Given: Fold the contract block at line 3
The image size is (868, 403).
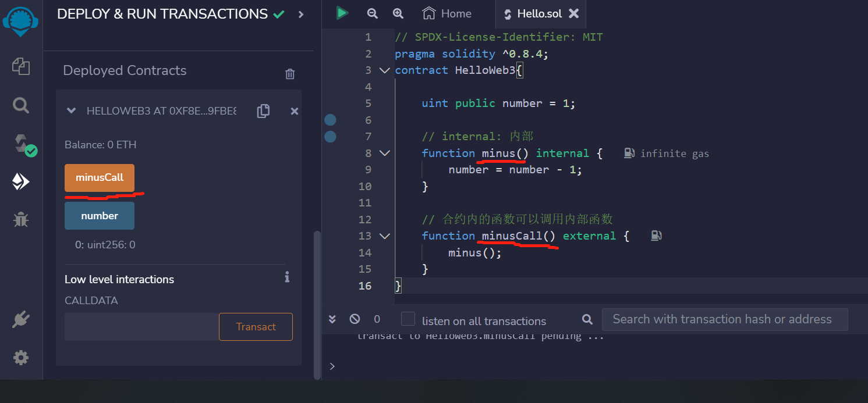Looking at the screenshot, I should 384,70.
